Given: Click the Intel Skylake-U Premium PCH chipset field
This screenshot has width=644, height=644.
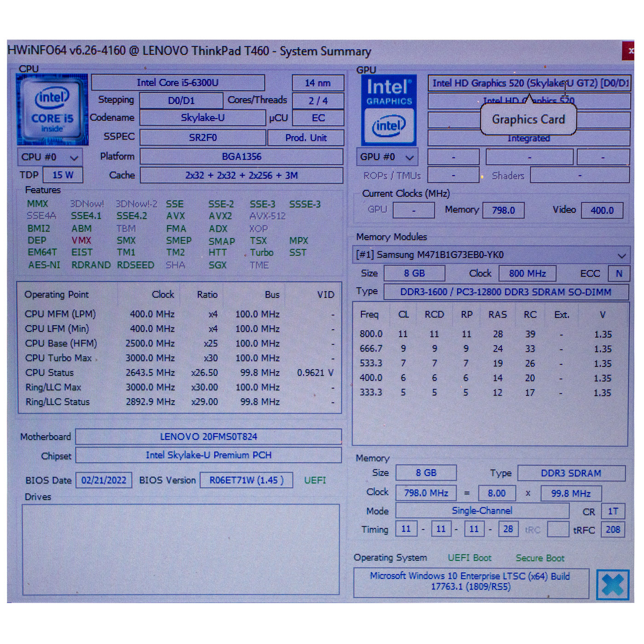Looking at the screenshot, I should click(208, 455).
